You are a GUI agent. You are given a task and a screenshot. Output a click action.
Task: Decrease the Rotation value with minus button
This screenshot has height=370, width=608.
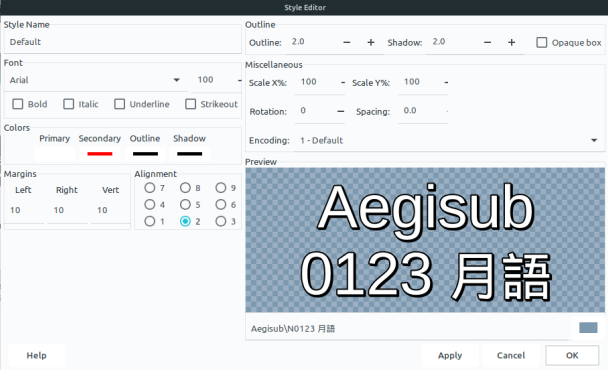pos(340,111)
